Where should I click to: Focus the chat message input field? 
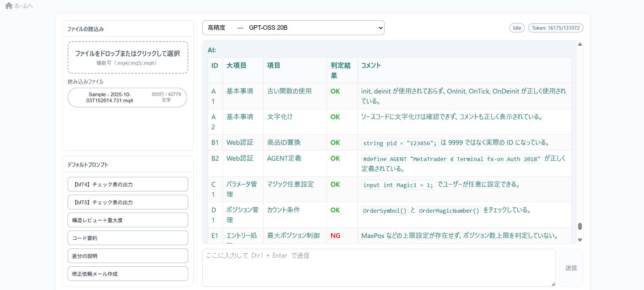378,267
